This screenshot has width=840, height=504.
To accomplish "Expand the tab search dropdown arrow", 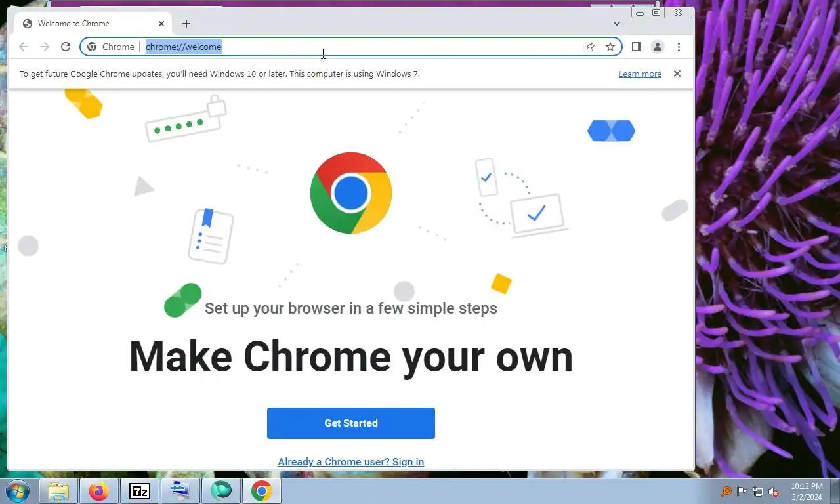I will [617, 24].
